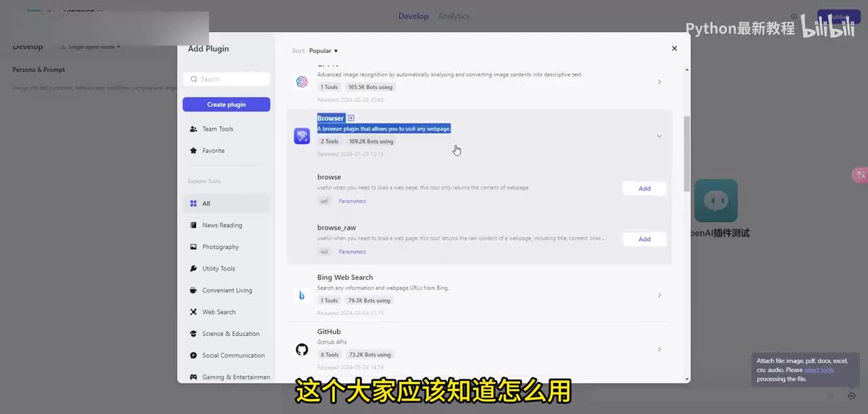Click the select tools link in tooltip
Viewport: 868px width, 414px height.
pos(819,370)
